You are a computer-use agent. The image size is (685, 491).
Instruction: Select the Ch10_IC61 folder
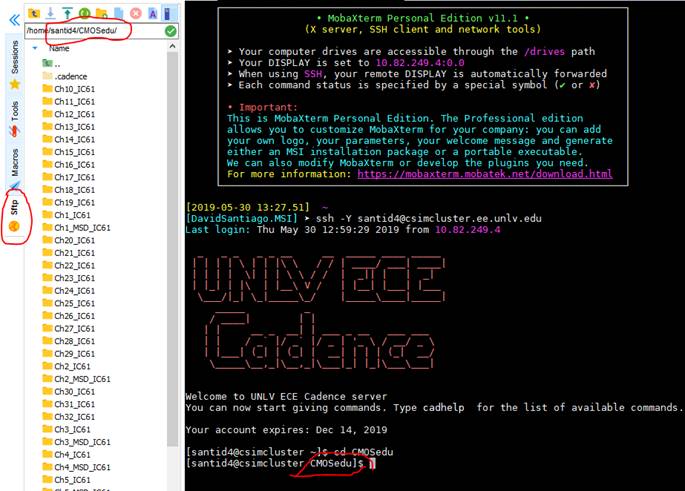click(69, 89)
